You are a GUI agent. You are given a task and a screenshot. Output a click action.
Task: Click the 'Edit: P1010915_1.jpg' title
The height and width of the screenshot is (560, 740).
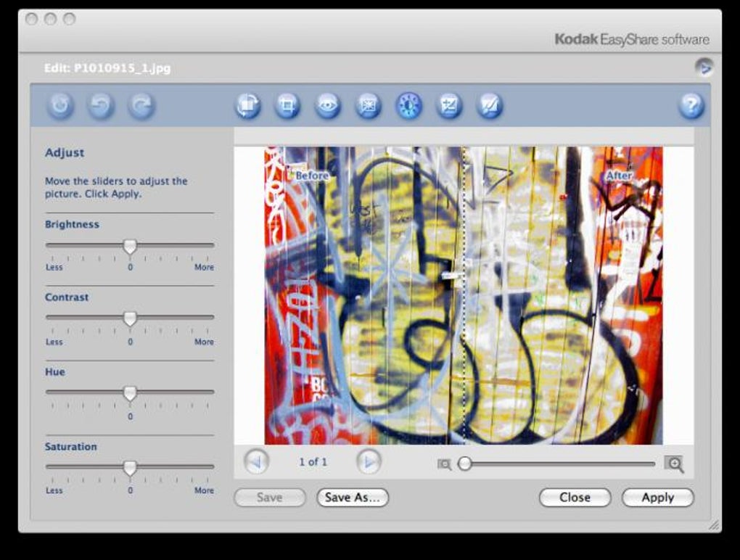pos(107,68)
